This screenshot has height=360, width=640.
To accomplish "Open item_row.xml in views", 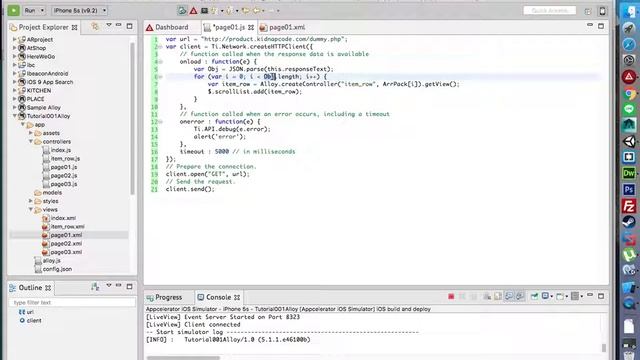I will 67,227.
